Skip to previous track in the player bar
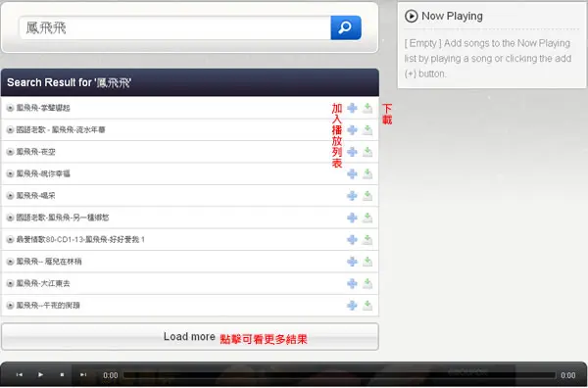588x388 pixels. click(20, 374)
